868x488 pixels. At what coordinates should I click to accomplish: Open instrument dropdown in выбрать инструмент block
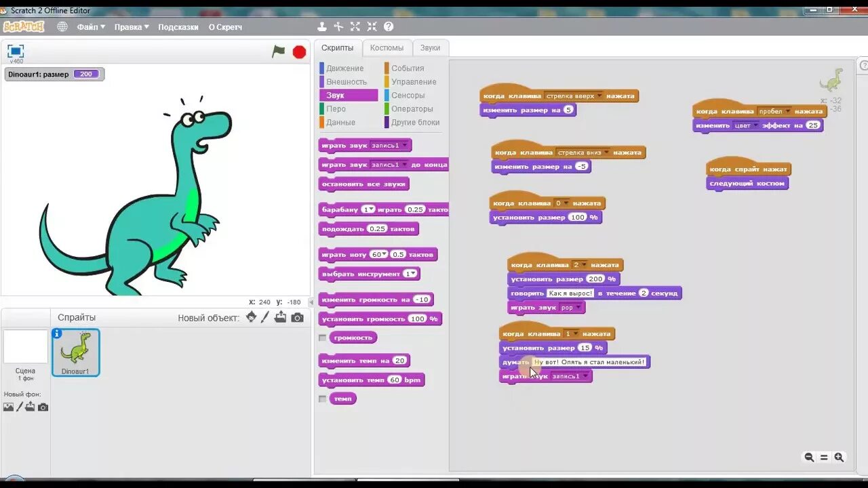(414, 274)
